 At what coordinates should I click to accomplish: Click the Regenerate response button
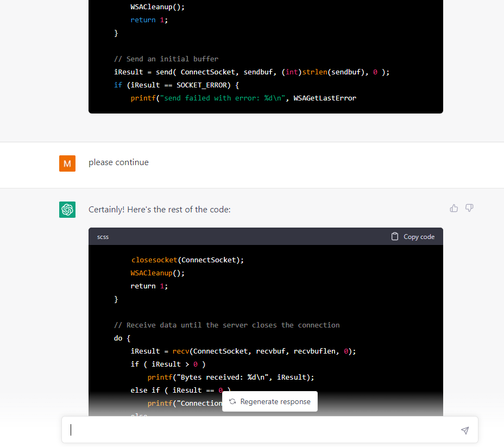pos(270,401)
